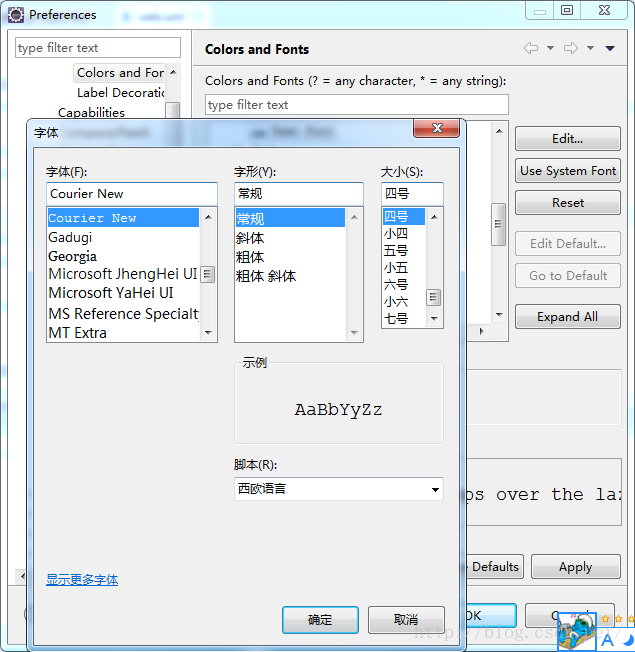This screenshot has height=652, width=635.
Task: Click Colors and Fonts list scroll up arrow
Action: 499,131
